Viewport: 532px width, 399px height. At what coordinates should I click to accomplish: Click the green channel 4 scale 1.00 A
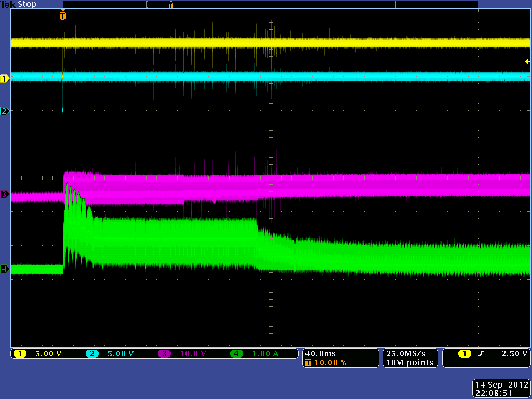(265, 354)
